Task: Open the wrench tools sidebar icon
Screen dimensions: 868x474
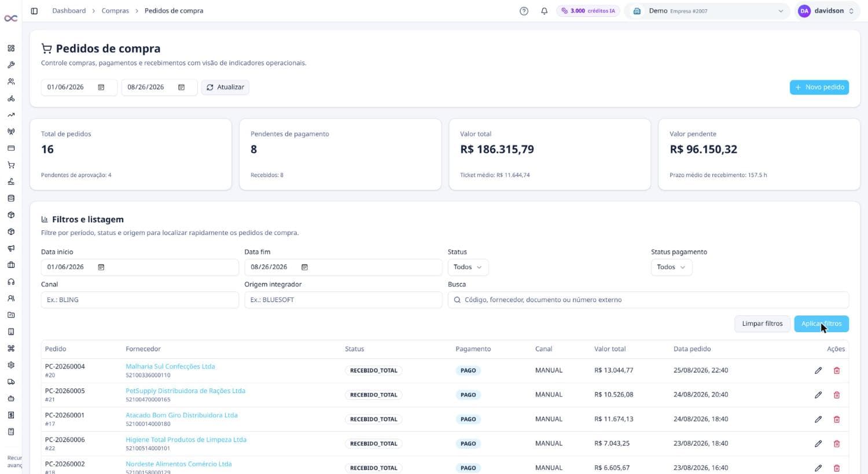Action: 11,65
